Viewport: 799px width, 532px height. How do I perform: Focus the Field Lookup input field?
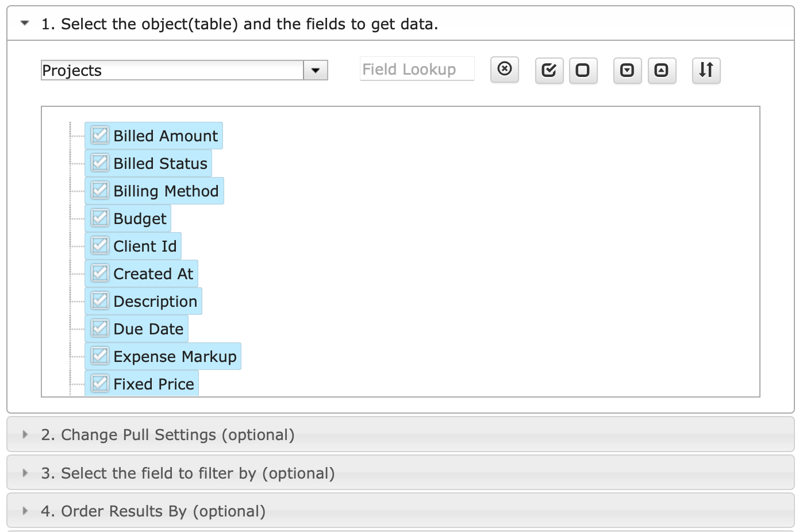coord(417,69)
